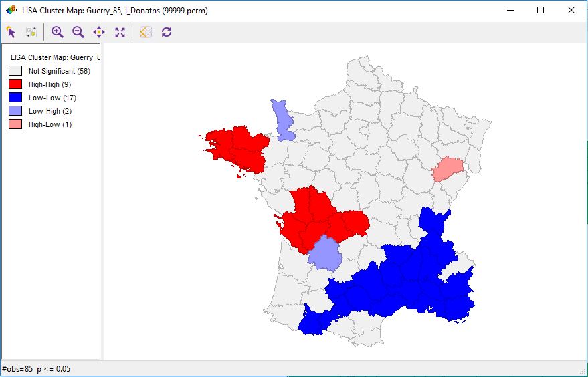
Task: Click the Full Extent toolbar icon
Action: click(x=120, y=32)
